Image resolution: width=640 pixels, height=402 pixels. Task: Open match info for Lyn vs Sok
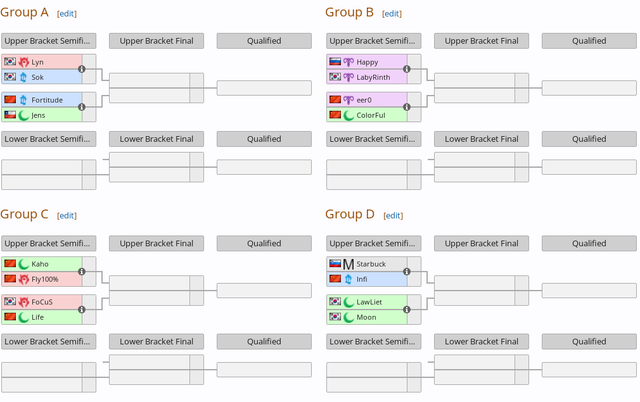pos(82,69)
